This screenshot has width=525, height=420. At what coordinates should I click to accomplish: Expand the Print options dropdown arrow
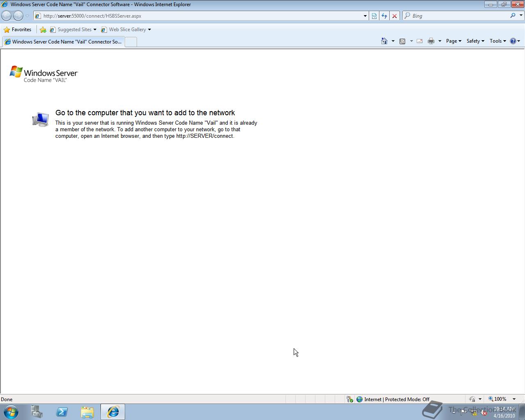440,41
